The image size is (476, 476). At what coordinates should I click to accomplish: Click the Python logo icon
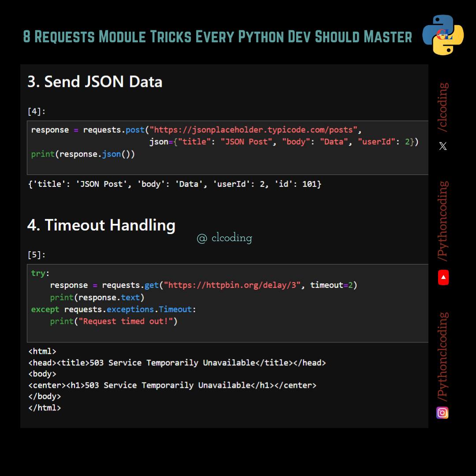[443, 35]
